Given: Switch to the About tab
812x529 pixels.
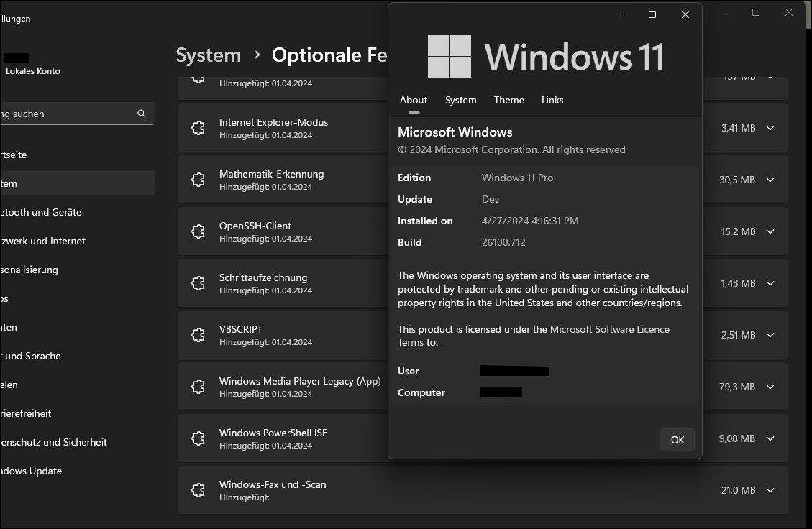Looking at the screenshot, I should tap(414, 101).
